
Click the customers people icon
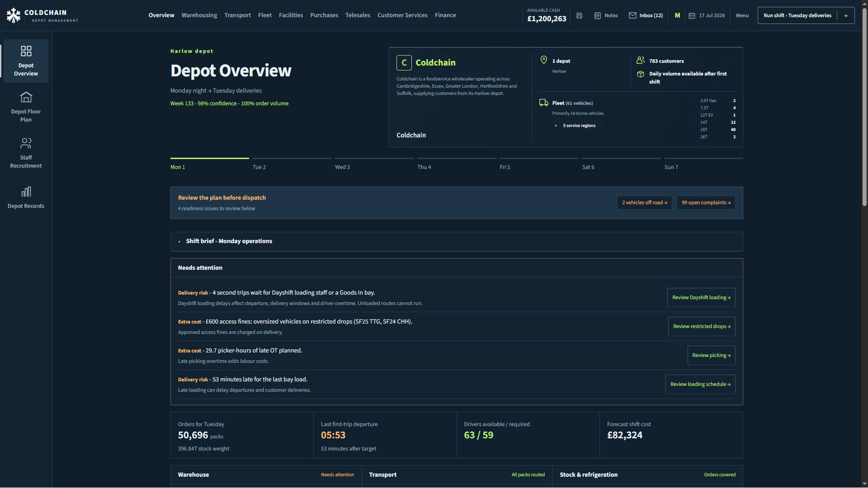641,60
